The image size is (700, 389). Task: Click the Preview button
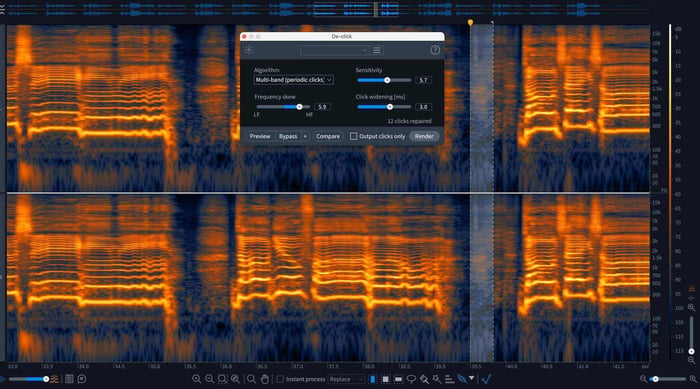click(260, 136)
